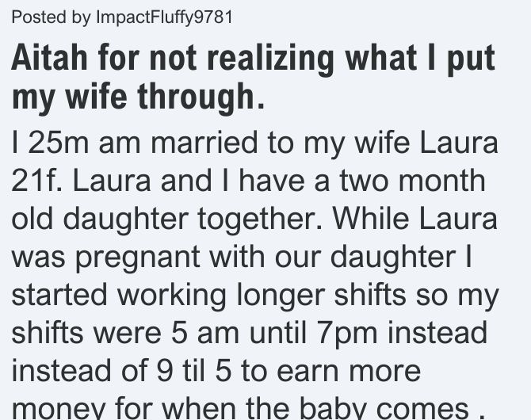Click the phrase 'started working longer shifts'
This screenshot has height=420, width=531.
pos(208,295)
